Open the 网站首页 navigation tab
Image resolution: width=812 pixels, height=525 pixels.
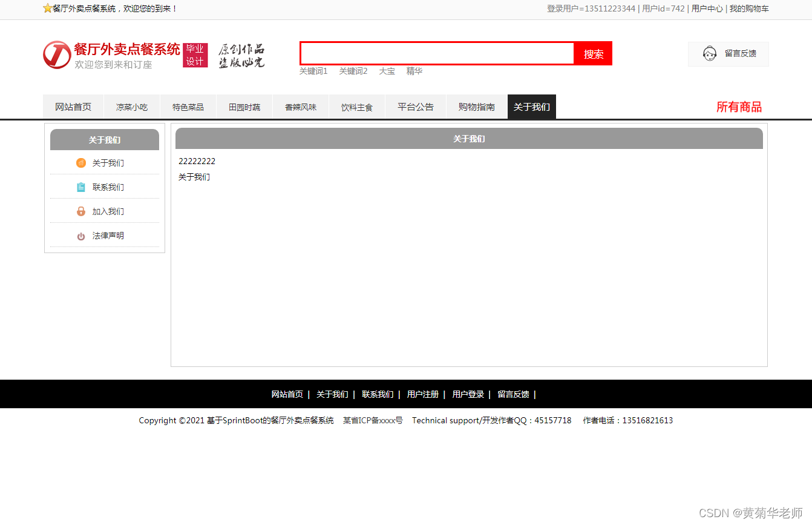pos(73,107)
